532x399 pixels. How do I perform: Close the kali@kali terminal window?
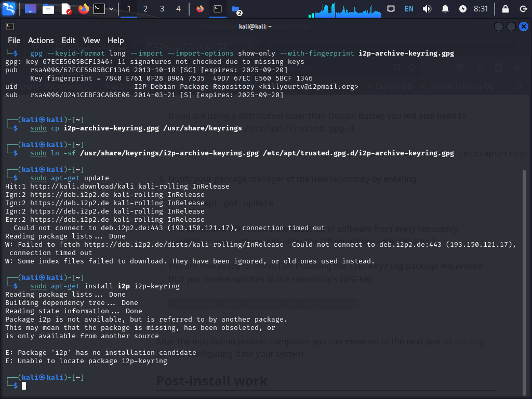coord(524,26)
